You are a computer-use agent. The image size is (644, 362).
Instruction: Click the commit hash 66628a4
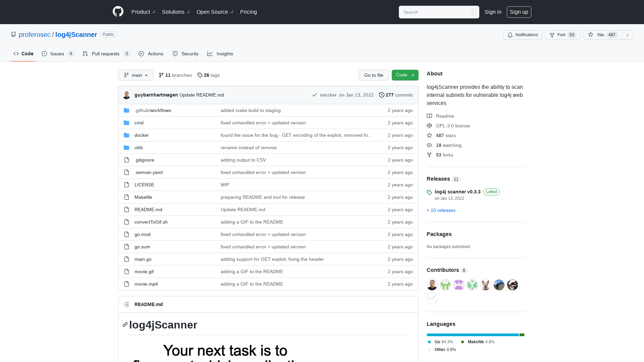(x=328, y=95)
